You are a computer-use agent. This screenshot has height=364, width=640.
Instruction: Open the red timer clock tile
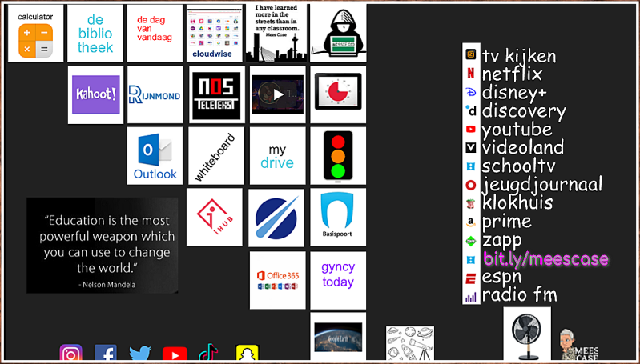pos(338,94)
